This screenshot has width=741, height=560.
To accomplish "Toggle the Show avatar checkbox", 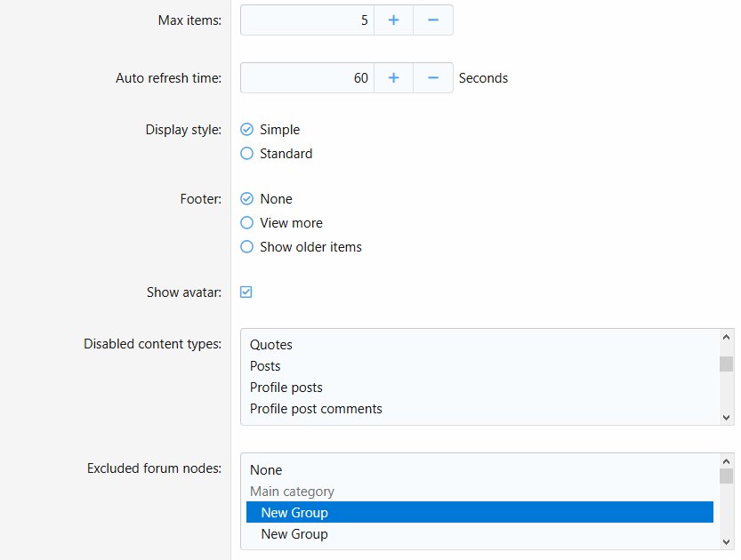I will point(246,292).
